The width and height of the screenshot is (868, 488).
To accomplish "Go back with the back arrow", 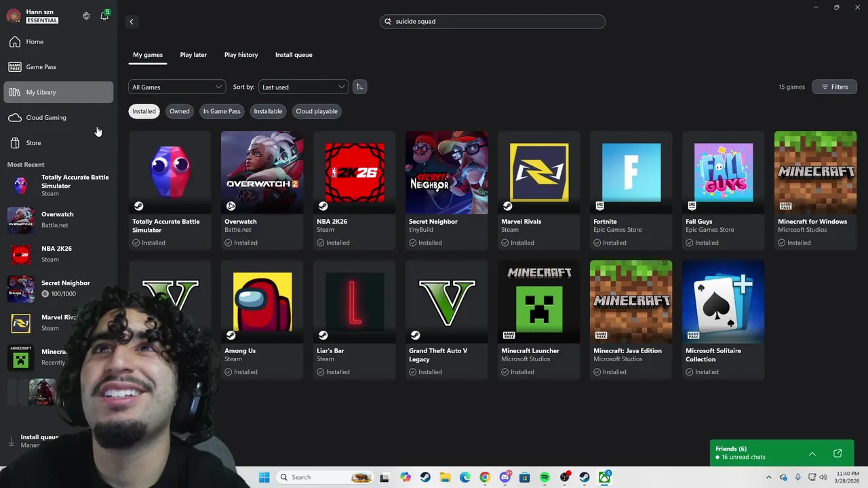I will click(132, 22).
